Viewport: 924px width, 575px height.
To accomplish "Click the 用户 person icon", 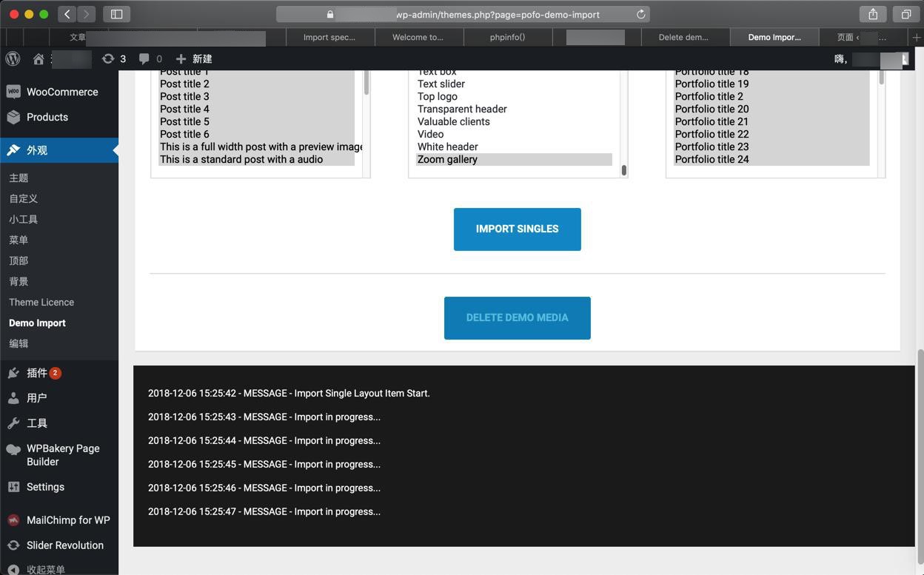I will (13, 398).
